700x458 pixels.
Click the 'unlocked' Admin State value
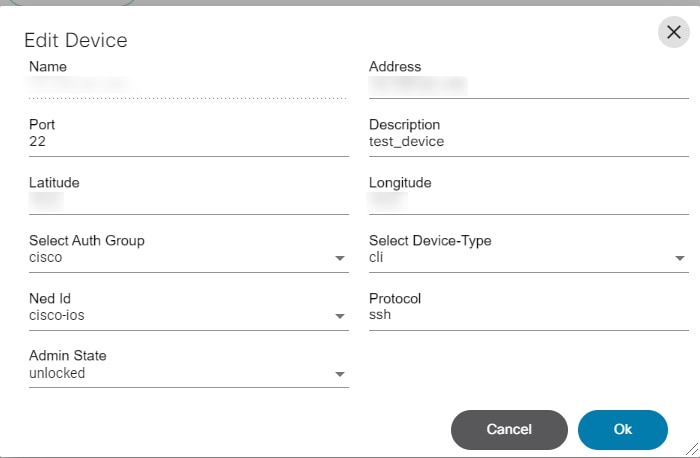(57, 373)
